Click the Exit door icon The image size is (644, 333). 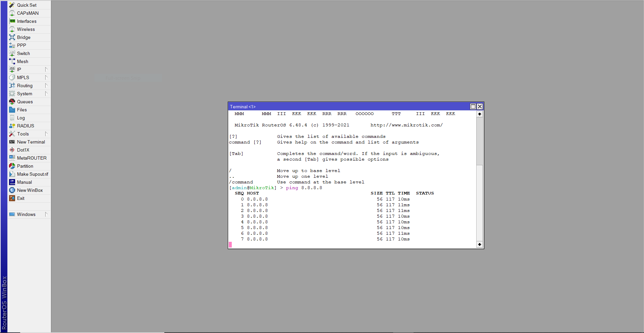(12, 198)
